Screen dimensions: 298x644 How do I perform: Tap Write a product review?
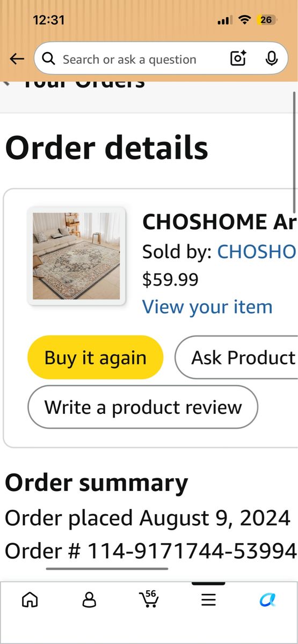[x=143, y=407]
